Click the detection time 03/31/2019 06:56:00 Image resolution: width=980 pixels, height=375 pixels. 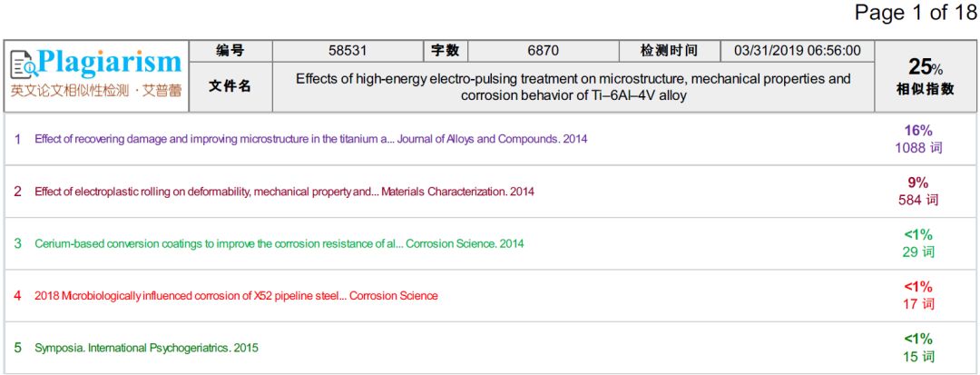click(x=797, y=51)
